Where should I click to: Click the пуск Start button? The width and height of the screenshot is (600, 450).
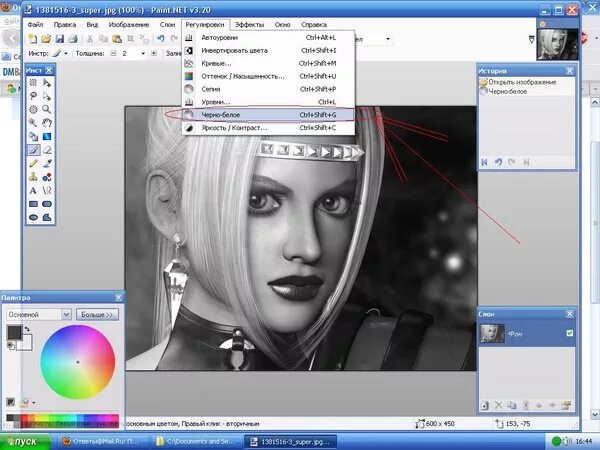pos(25,442)
